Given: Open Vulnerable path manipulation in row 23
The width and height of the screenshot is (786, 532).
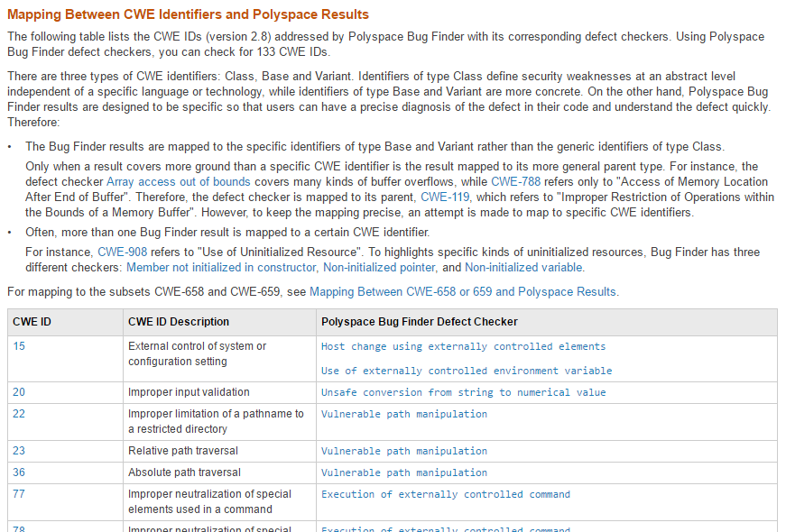Looking at the screenshot, I should (404, 451).
